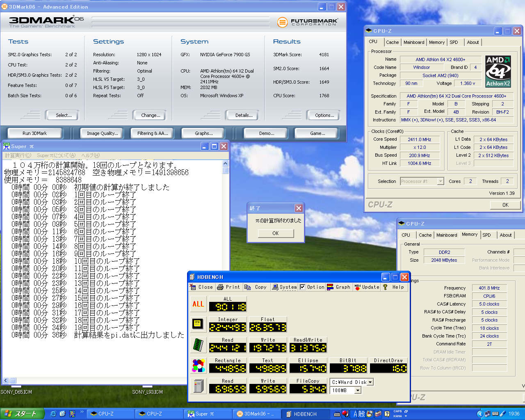Screen dimensions: 525x420
Task: Click the Demo... button in 3DMark06
Action: pos(267,133)
